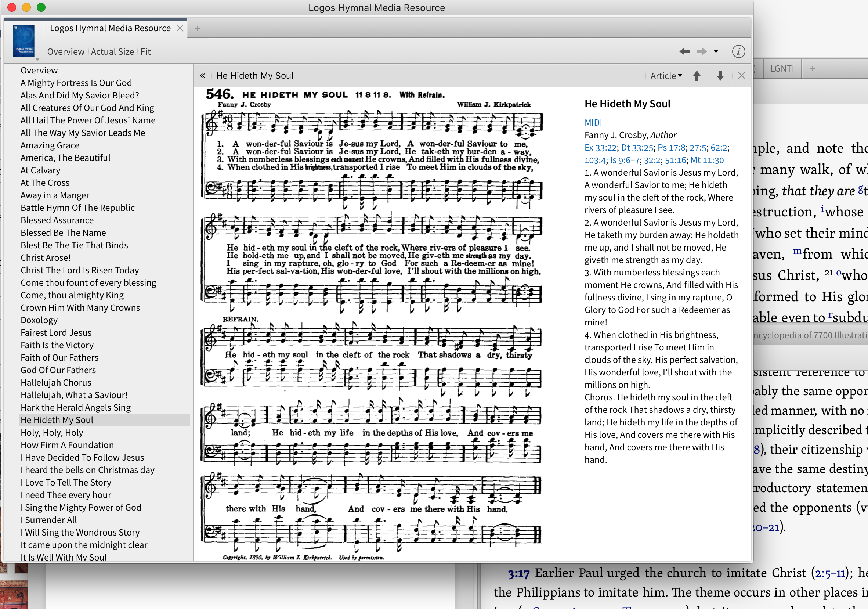Select Amazing Grace in the hymn list
Screen dimensions: 868x609
50,145
